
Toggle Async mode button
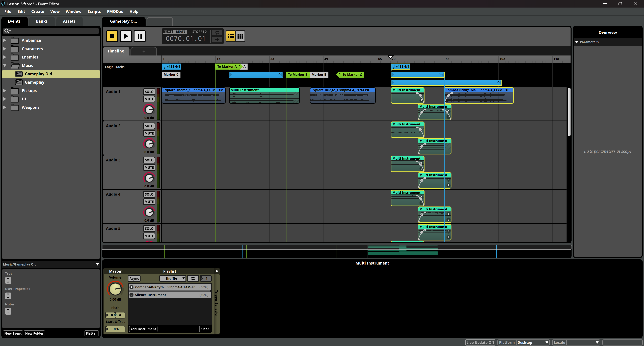pos(134,279)
